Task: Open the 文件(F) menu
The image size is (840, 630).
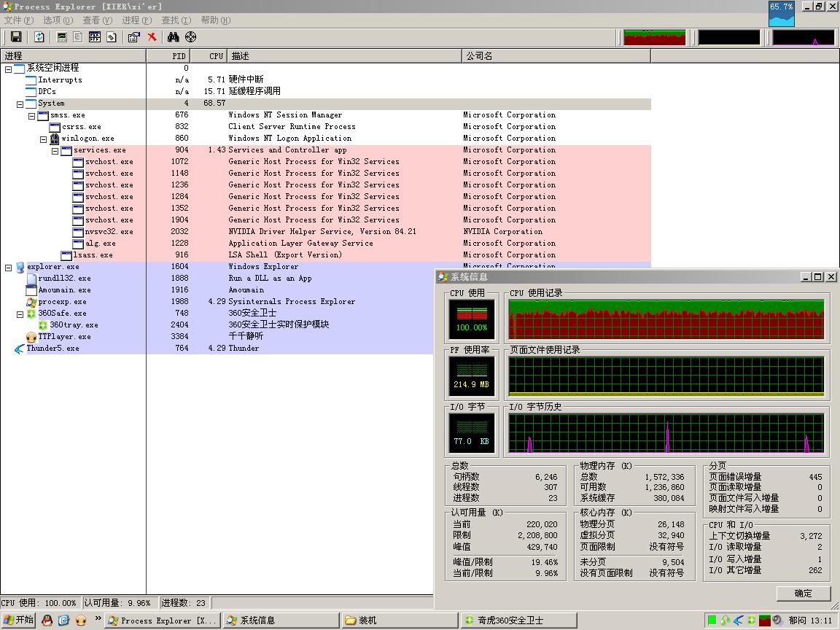Action: [19, 20]
